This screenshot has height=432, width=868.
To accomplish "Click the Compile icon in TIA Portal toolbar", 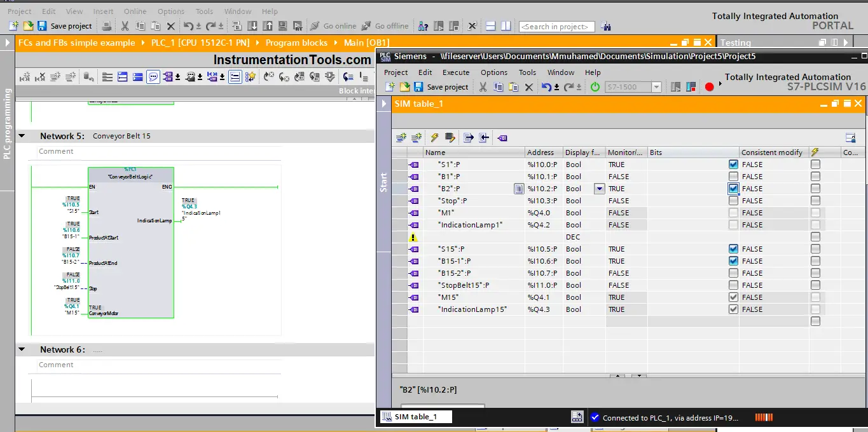I will pos(237,26).
